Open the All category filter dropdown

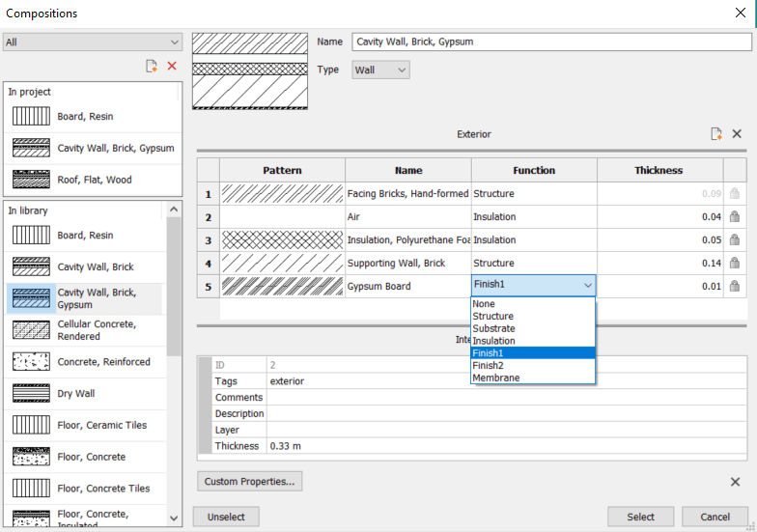93,42
